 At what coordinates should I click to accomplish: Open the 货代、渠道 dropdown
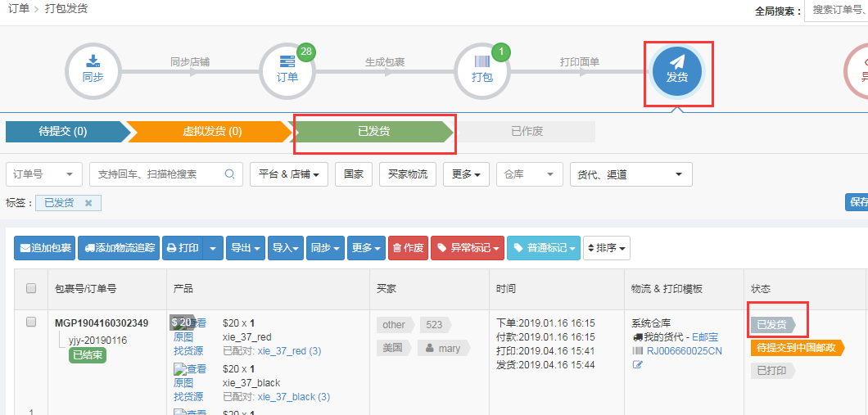[x=631, y=174]
